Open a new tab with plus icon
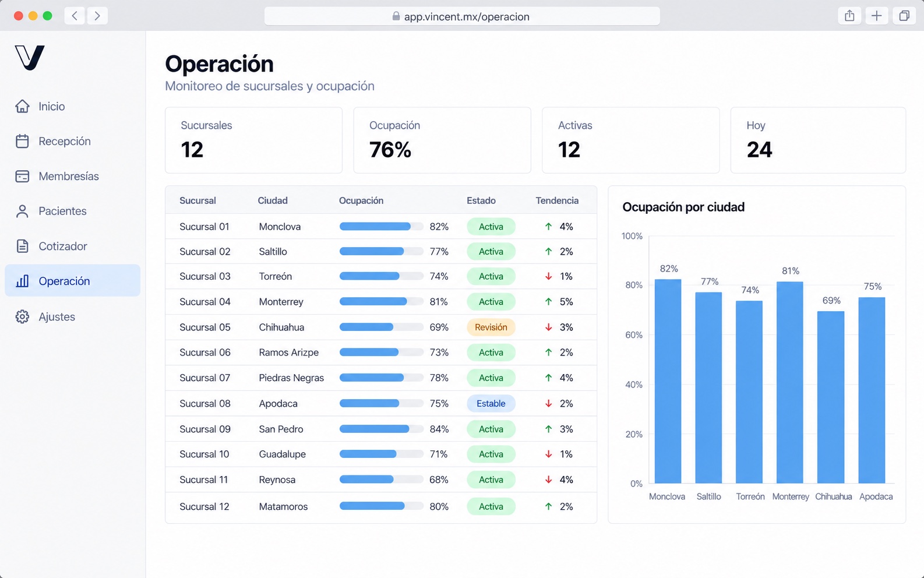 point(876,16)
